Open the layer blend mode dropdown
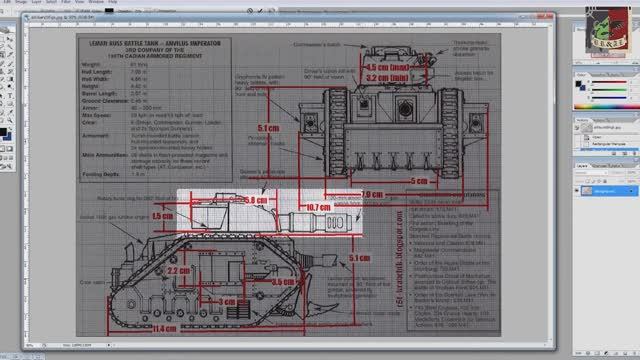Viewport: 640px width, 360px height. coord(592,173)
